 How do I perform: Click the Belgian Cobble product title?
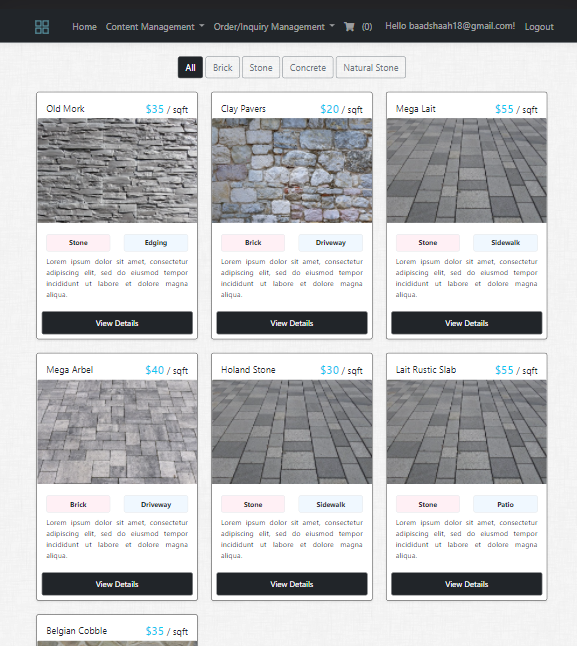[x=77, y=631]
